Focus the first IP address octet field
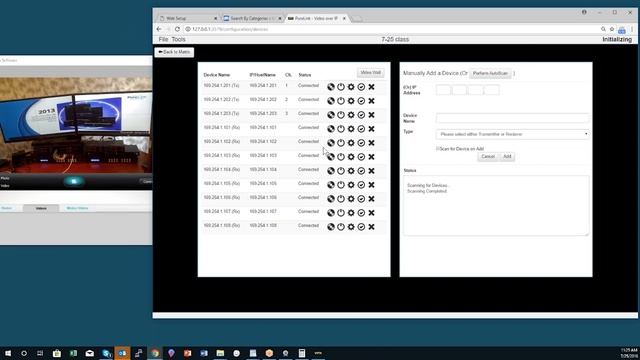This screenshot has height=360, width=640. click(x=443, y=90)
